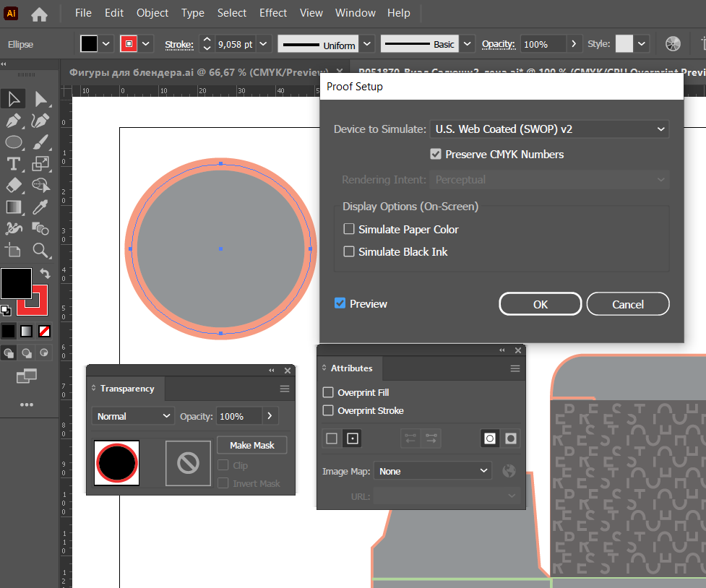This screenshot has width=706, height=588.
Task: Select the Zoom magnifier tool
Action: [40, 250]
